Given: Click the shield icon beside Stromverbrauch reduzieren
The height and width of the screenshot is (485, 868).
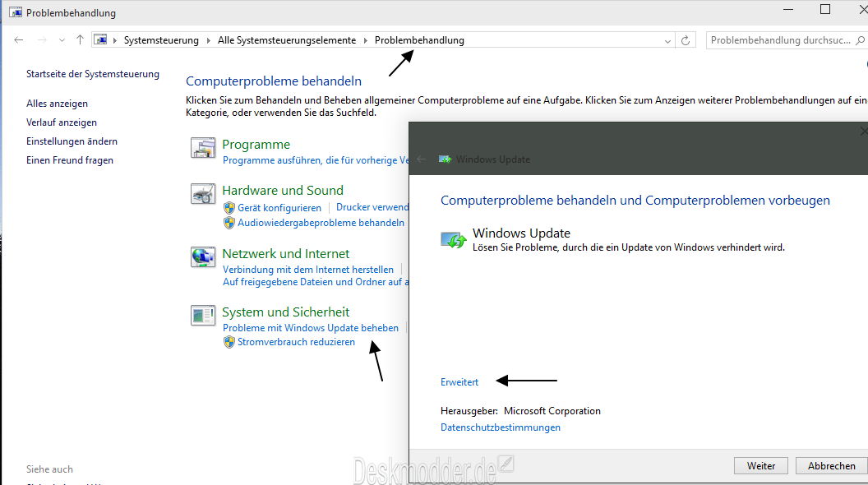Looking at the screenshot, I should pos(229,342).
